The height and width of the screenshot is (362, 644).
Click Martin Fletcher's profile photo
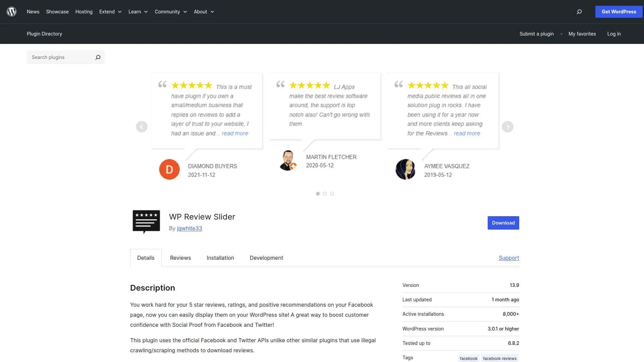point(288,160)
